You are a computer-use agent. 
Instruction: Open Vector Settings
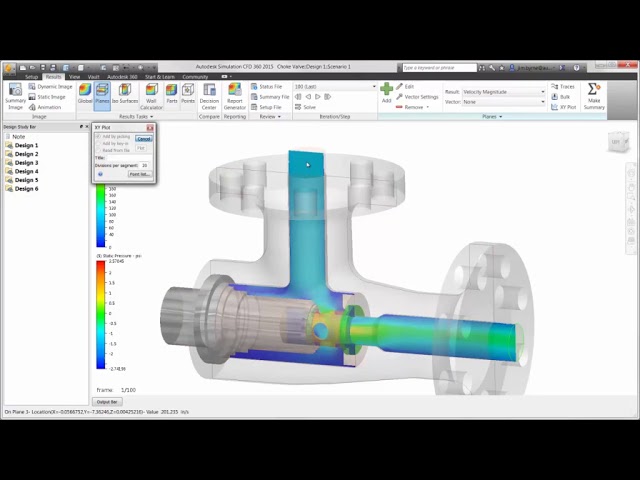(417, 97)
